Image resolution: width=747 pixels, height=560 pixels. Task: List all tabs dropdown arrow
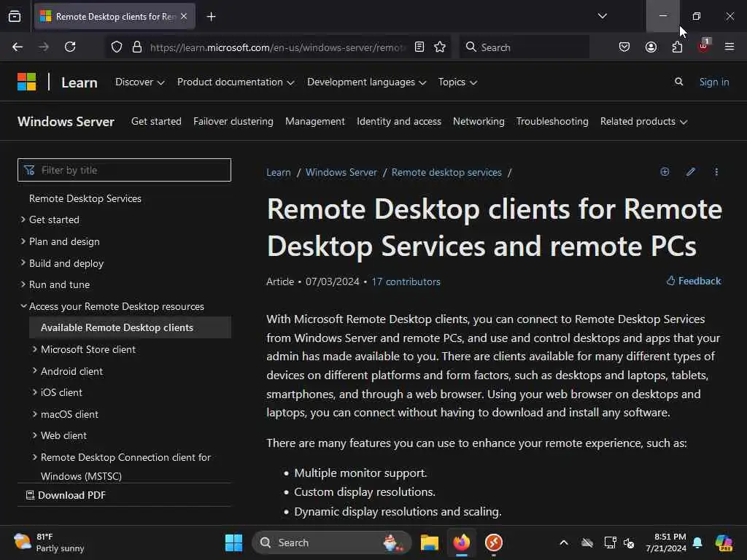click(602, 16)
